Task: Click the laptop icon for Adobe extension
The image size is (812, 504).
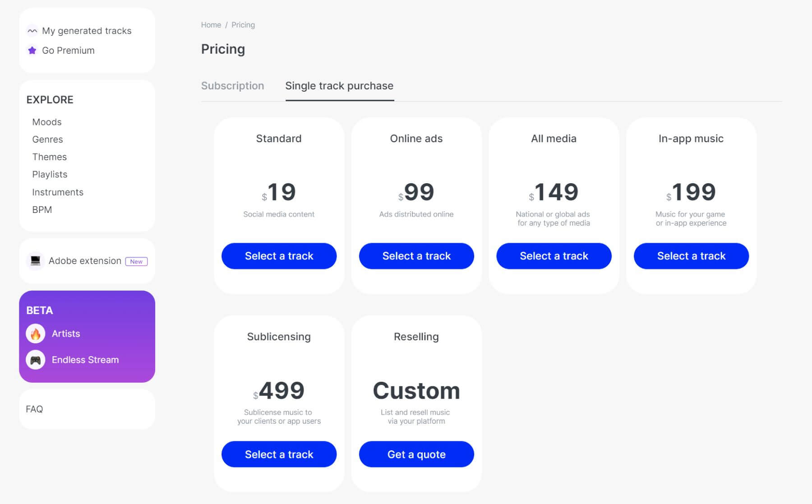Action: pos(35,261)
